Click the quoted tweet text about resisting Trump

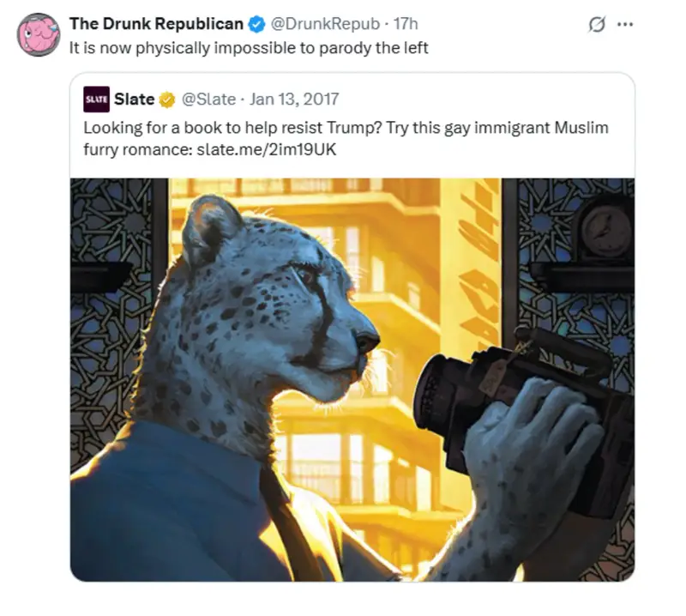346,139
